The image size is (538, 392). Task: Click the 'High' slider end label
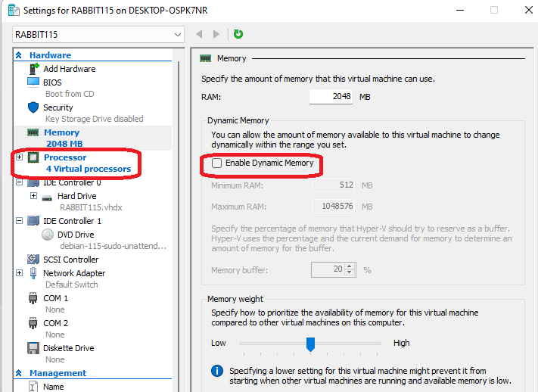tap(402, 343)
